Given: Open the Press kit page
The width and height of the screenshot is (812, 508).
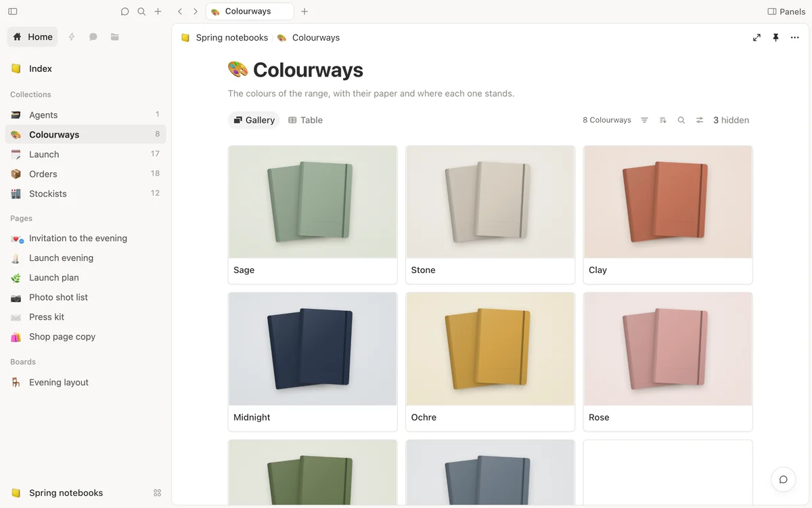Looking at the screenshot, I should [x=85, y=317].
